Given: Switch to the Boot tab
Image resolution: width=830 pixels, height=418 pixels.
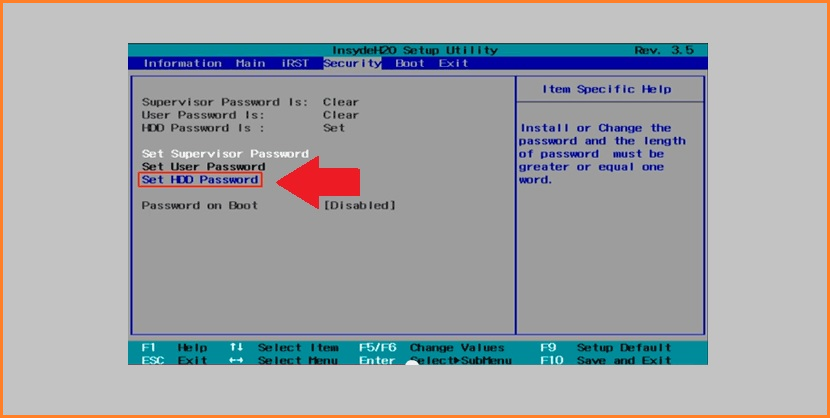Looking at the screenshot, I should [410, 63].
